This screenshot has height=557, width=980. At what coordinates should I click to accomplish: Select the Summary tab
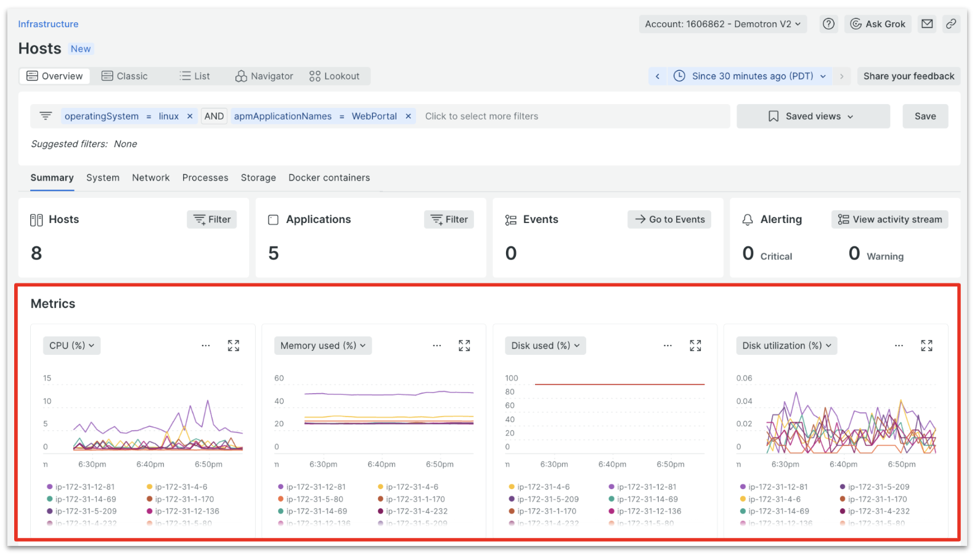[x=52, y=178]
